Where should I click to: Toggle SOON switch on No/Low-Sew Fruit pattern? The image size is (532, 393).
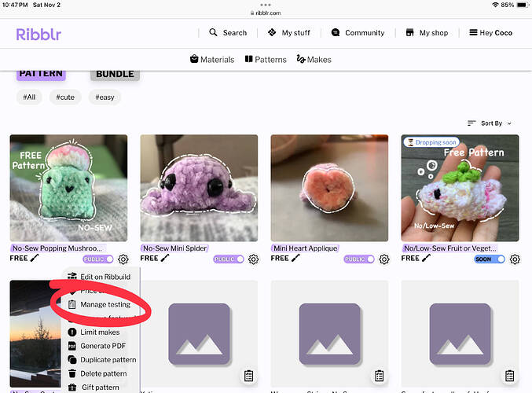click(x=490, y=259)
